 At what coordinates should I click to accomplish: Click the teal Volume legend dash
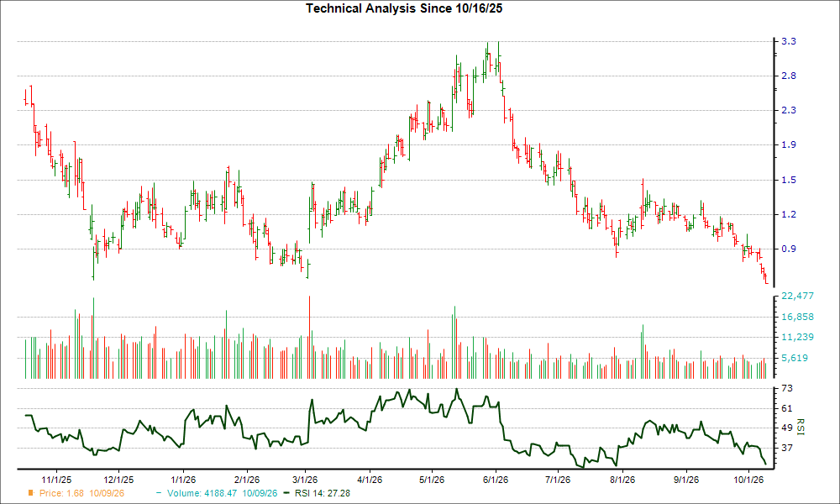[x=159, y=493]
